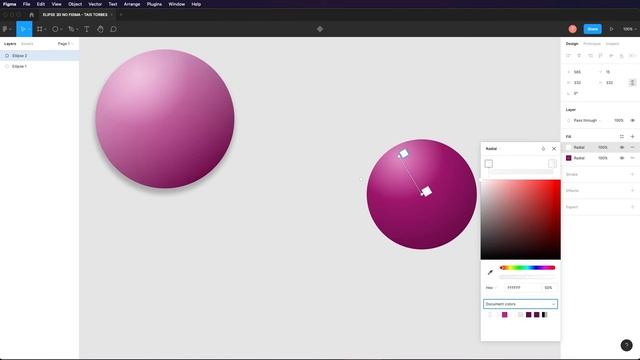Select the Ellipse 1 layer

pos(40,66)
